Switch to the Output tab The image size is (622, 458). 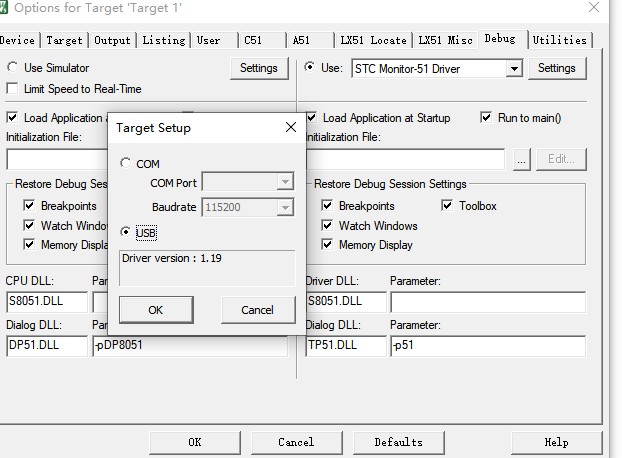point(112,40)
